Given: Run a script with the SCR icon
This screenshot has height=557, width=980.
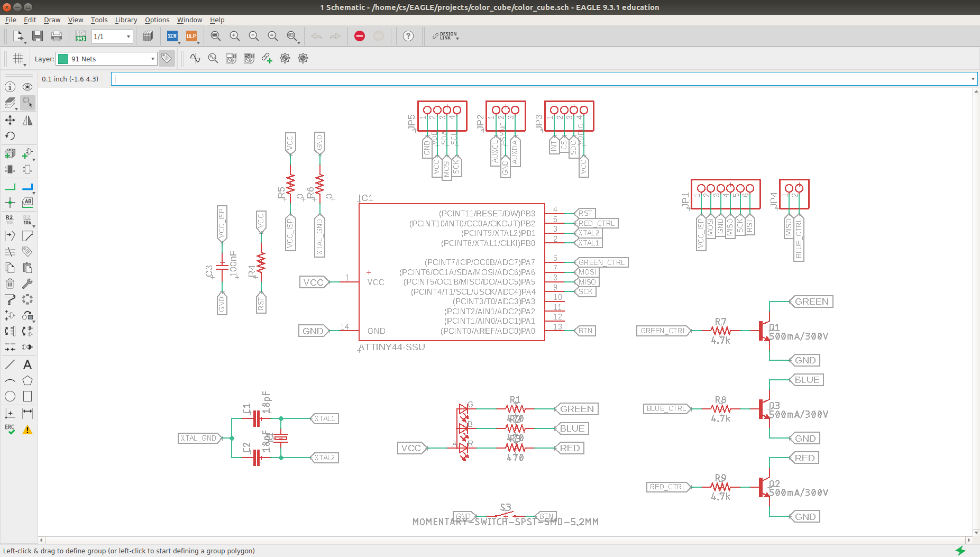Looking at the screenshot, I should [172, 36].
